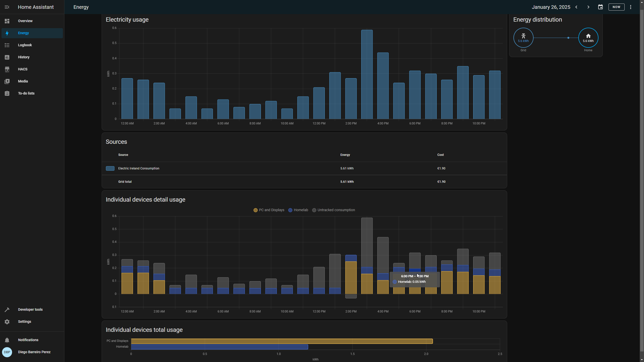The height and width of the screenshot is (362, 644).
Task: Open Diego Barreiro Perez profile
Action: (34, 352)
